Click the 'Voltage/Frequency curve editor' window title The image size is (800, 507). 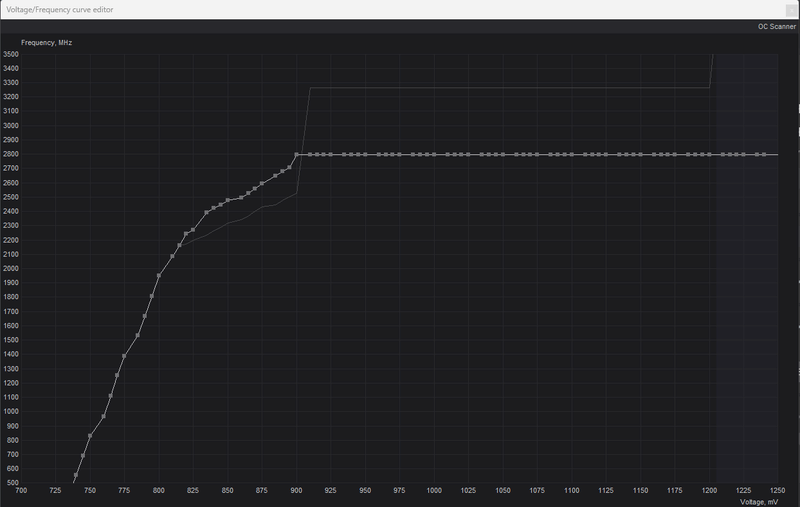coord(60,10)
